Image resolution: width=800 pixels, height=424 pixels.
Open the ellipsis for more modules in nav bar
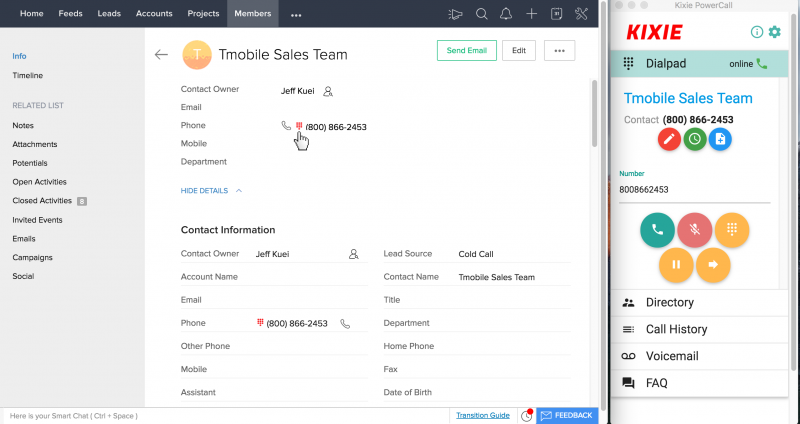point(296,15)
